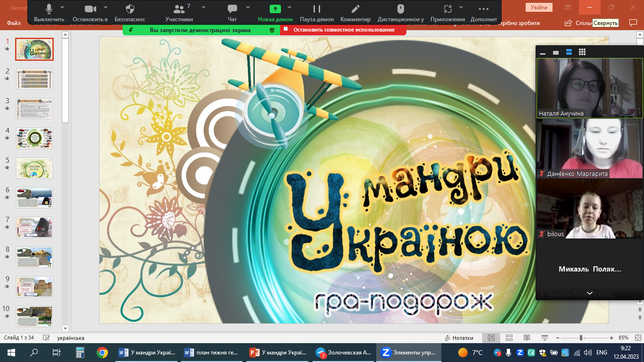Expand participants options arrow

[204, 8]
